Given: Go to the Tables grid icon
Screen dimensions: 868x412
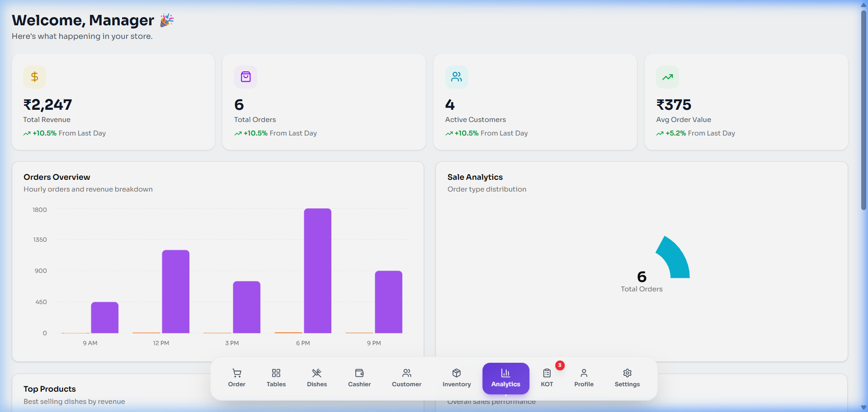Looking at the screenshot, I should [276, 373].
